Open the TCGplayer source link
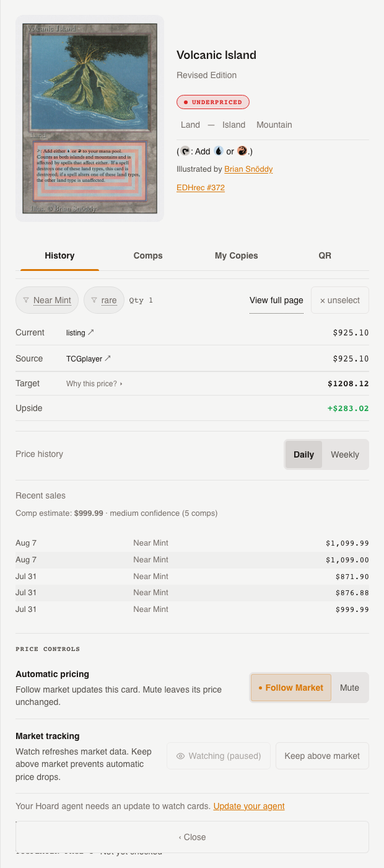Image resolution: width=384 pixels, height=868 pixels. [x=89, y=358]
